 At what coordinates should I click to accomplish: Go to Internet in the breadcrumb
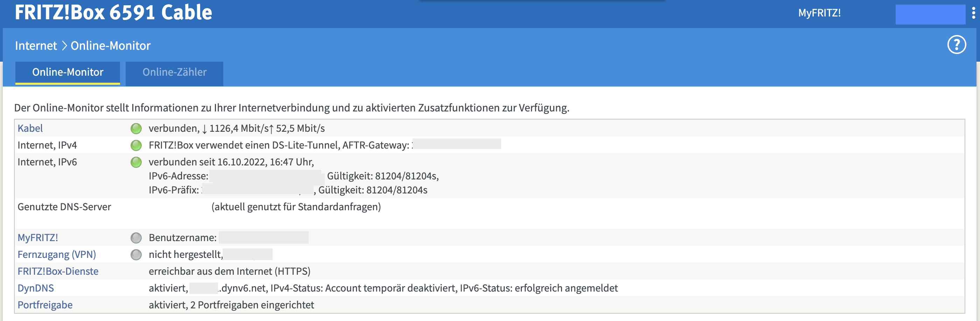click(x=36, y=46)
